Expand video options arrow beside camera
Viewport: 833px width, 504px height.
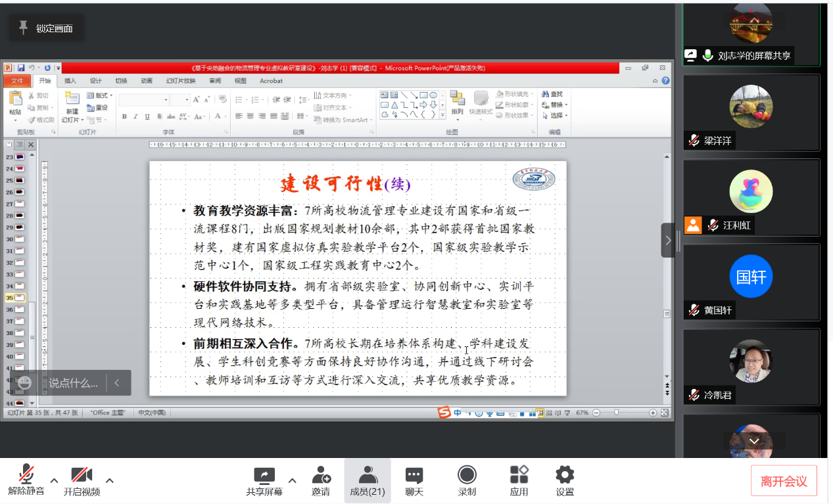tap(110, 480)
